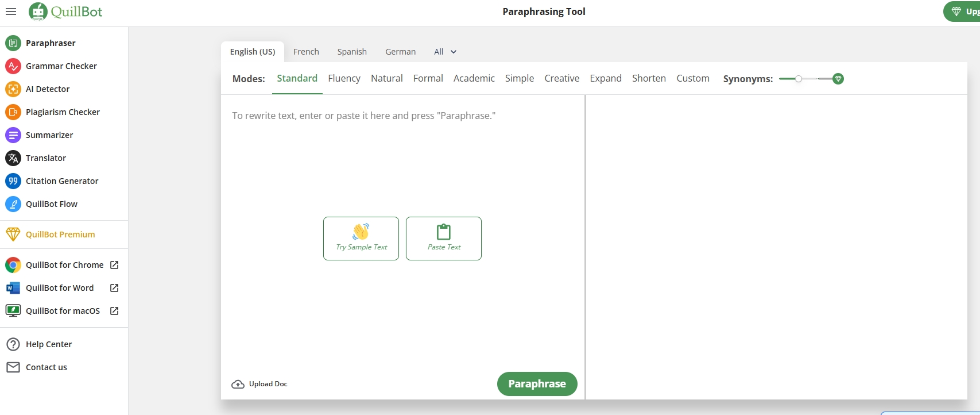
Task: Select the Simple mode
Action: coord(520,78)
